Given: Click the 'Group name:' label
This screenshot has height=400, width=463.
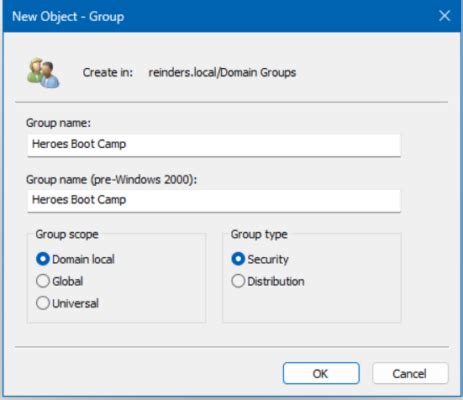Looking at the screenshot, I should click(x=58, y=123).
